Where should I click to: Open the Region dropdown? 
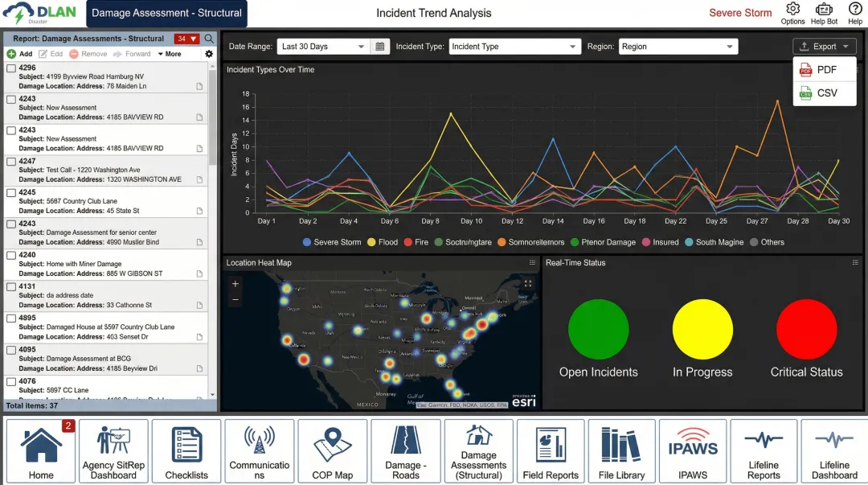coord(678,47)
